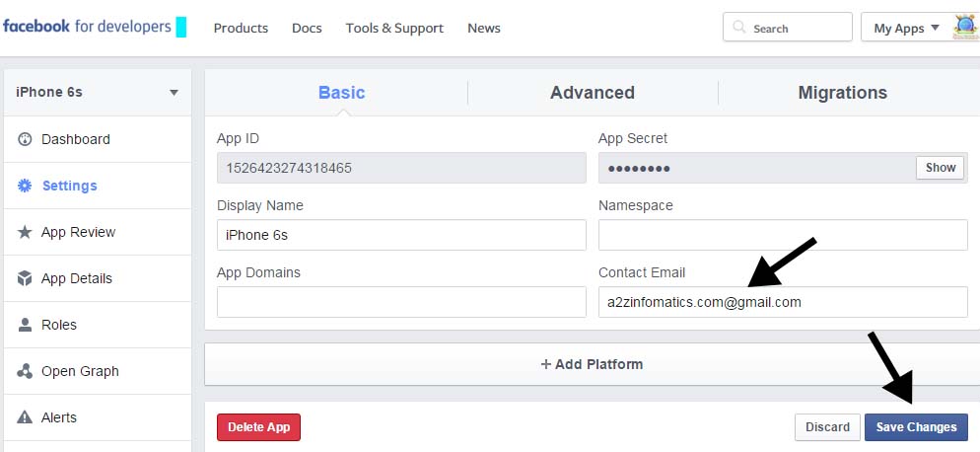Viewport: 980px width, 452px height.
Task: Switch to the Migrations tab
Action: click(843, 93)
